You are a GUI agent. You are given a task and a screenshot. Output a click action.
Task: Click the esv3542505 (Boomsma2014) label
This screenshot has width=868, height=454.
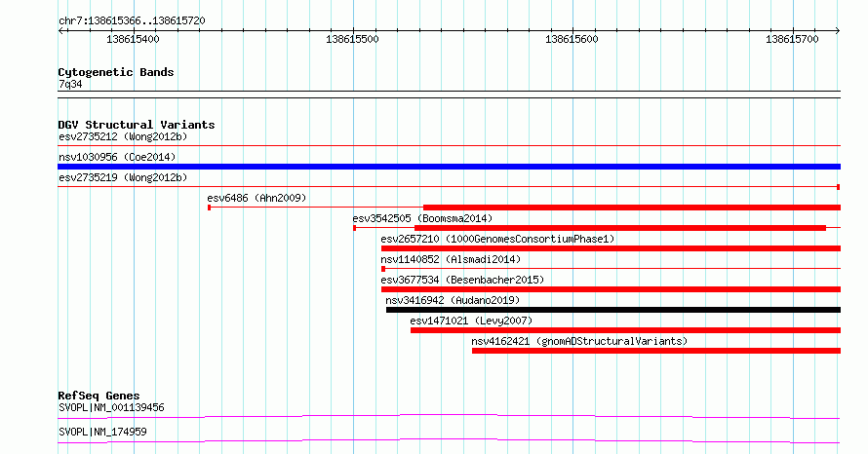(x=422, y=218)
